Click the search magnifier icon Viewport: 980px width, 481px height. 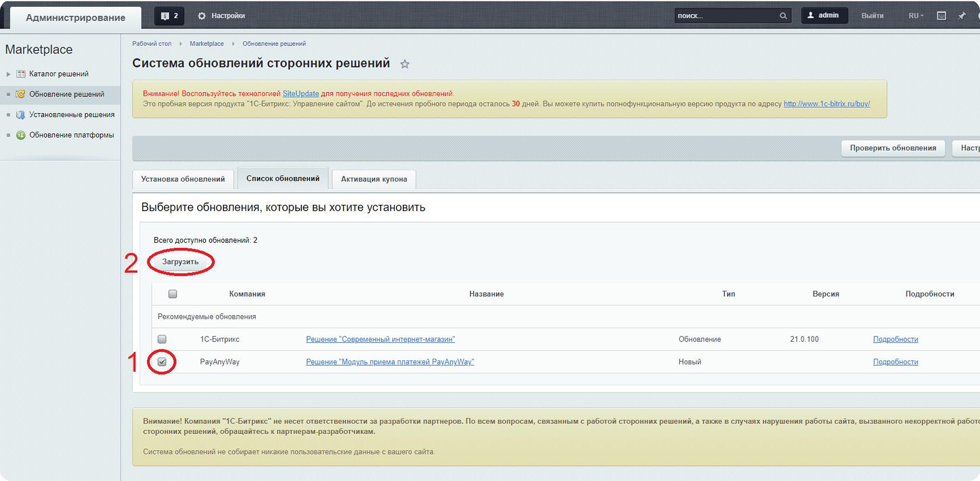[783, 16]
